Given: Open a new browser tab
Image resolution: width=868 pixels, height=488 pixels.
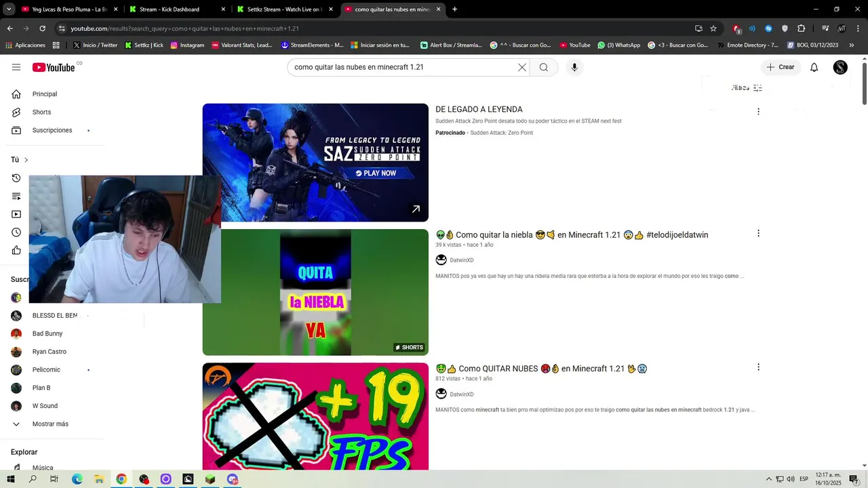Looking at the screenshot, I should coord(454,9).
